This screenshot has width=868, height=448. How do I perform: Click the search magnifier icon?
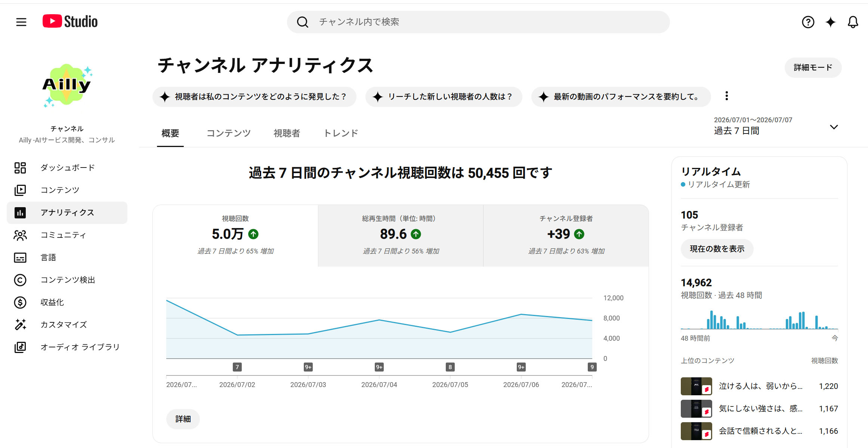303,22
